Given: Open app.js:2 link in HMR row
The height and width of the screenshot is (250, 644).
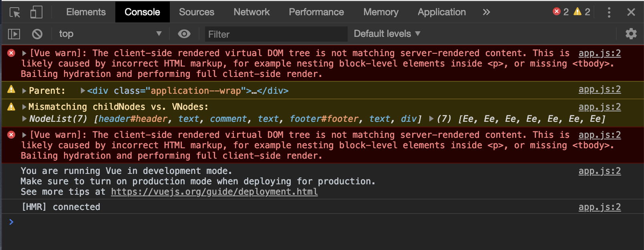Looking at the screenshot, I should (x=600, y=207).
